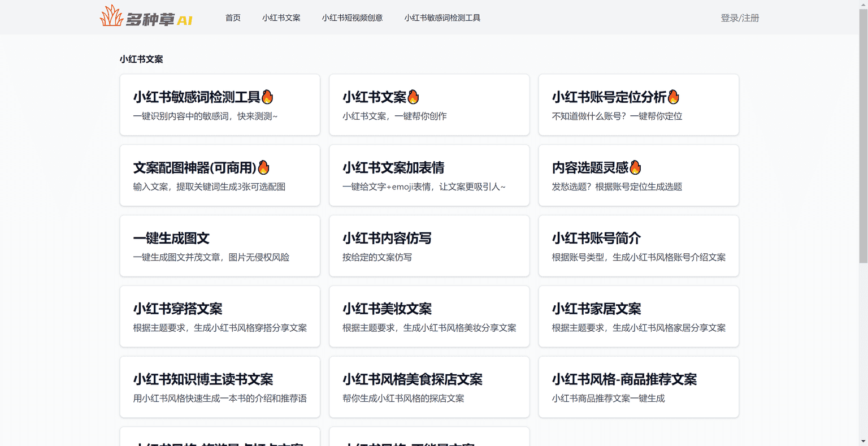Image resolution: width=868 pixels, height=446 pixels.
Task: Click text 小红书商品推荐文案一键生成
Action: pos(608,399)
